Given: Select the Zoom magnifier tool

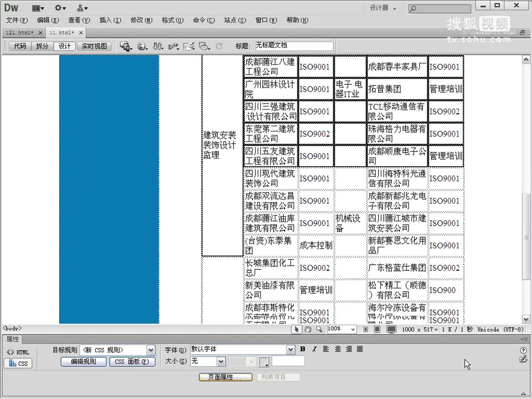Looking at the screenshot, I should click(x=319, y=329).
